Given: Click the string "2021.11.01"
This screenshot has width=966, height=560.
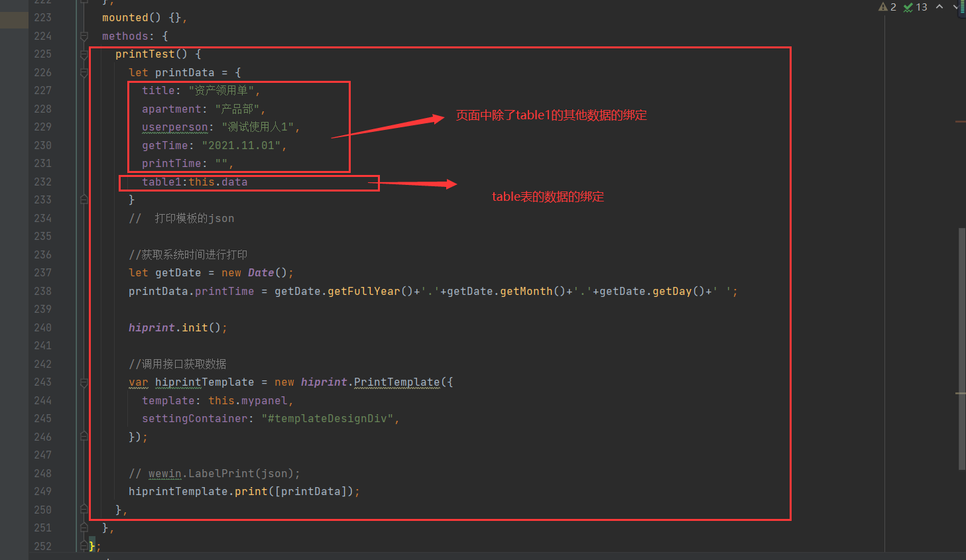Looking at the screenshot, I should pos(241,146).
